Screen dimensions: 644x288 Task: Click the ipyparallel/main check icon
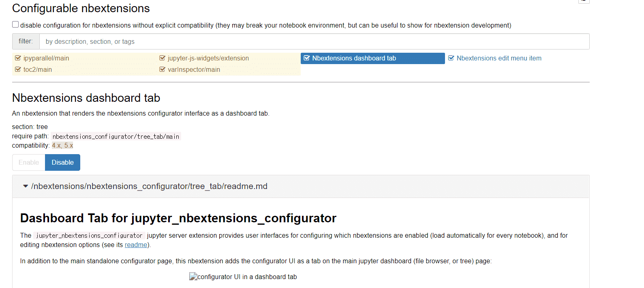(18, 58)
